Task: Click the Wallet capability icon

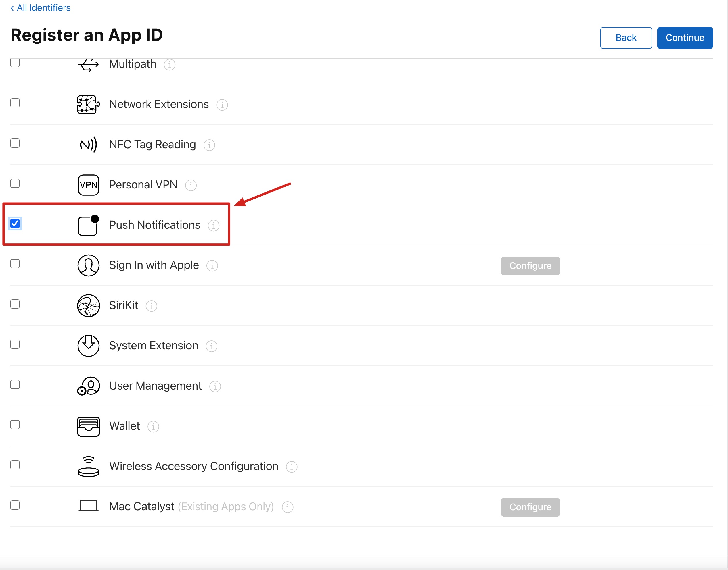Action: click(x=88, y=426)
